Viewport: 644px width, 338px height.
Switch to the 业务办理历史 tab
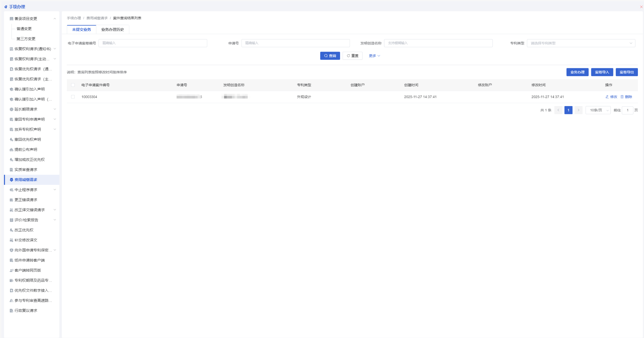(112, 29)
